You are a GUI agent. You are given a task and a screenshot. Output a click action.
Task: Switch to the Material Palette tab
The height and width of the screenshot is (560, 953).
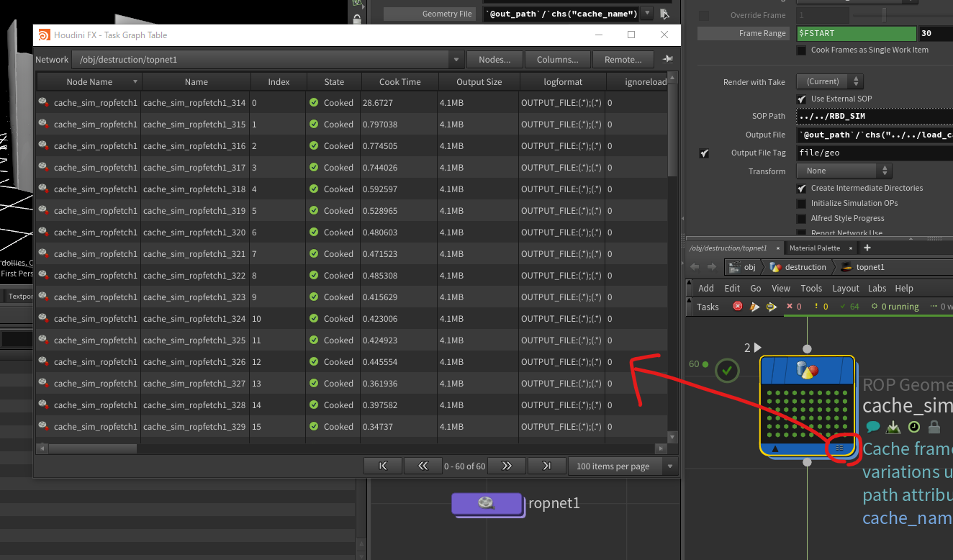coord(815,248)
